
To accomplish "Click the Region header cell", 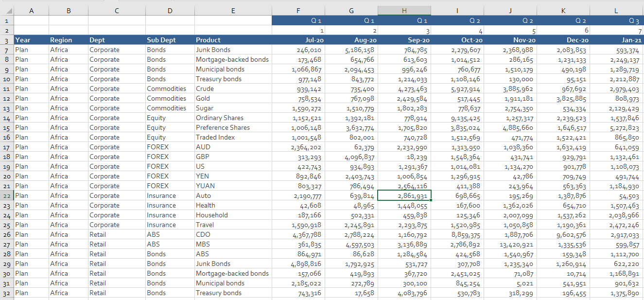I will point(68,40).
